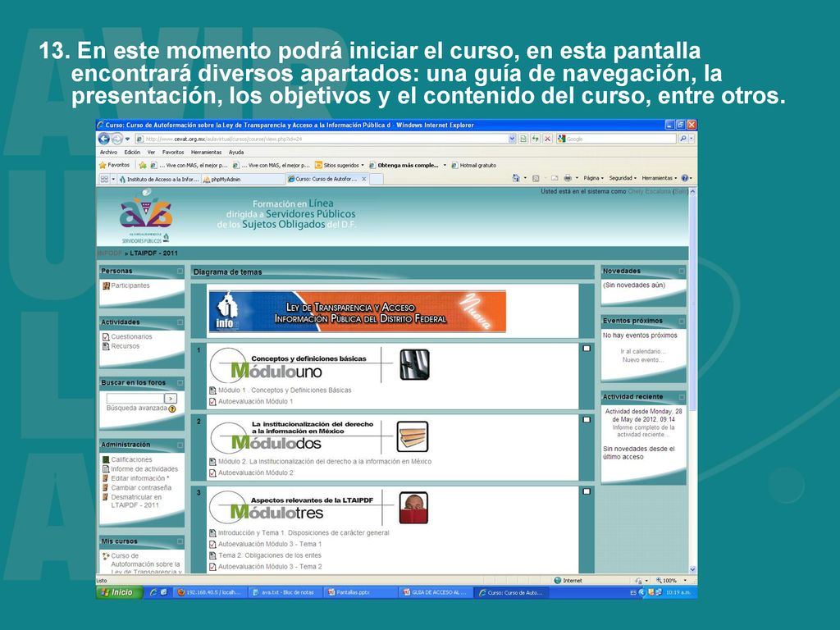Click the page vertical scrollbar down arrow
840x630 pixels.
click(x=692, y=569)
